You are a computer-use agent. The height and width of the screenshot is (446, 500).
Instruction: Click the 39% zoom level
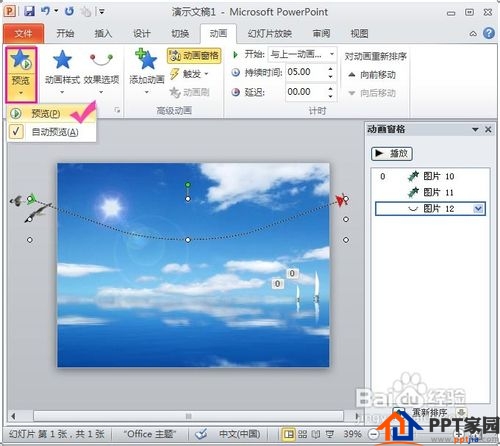(x=352, y=434)
